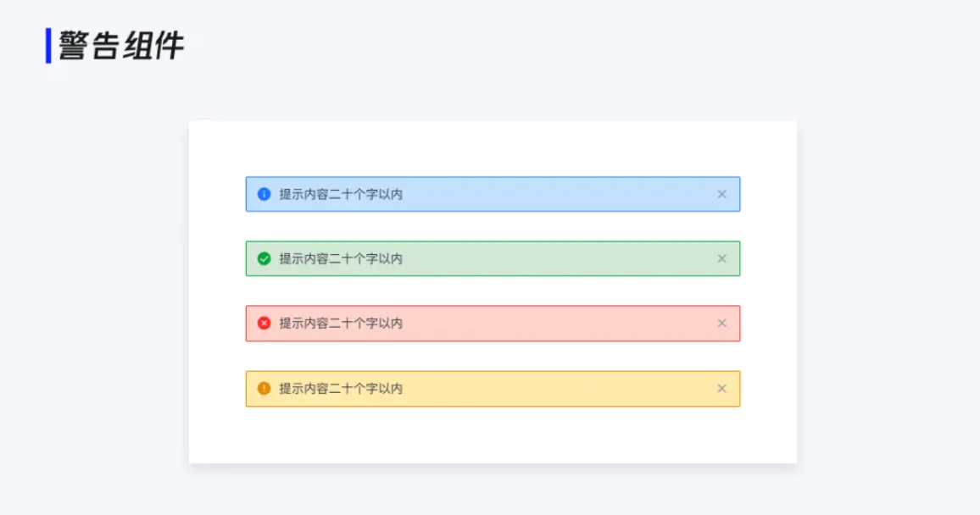Click the orange warning exclamation icon
Screen dimensions: 980x515
264,388
